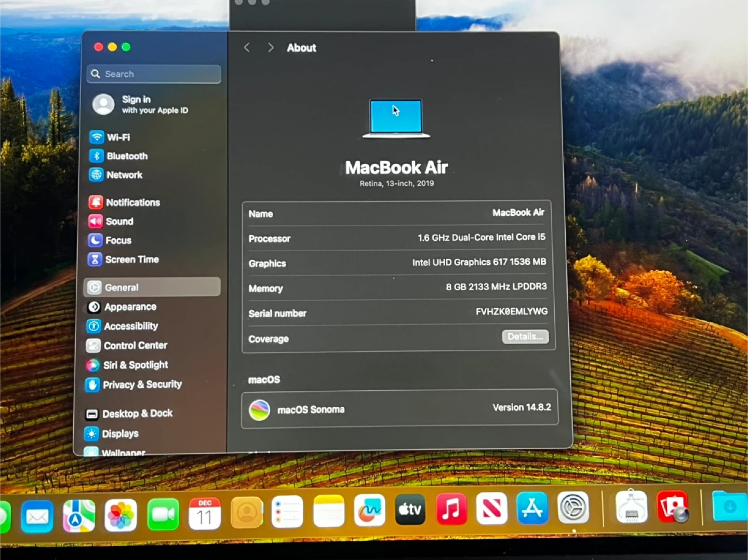Click the Search field in sidebar
The width and height of the screenshot is (748, 560).
(x=154, y=74)
